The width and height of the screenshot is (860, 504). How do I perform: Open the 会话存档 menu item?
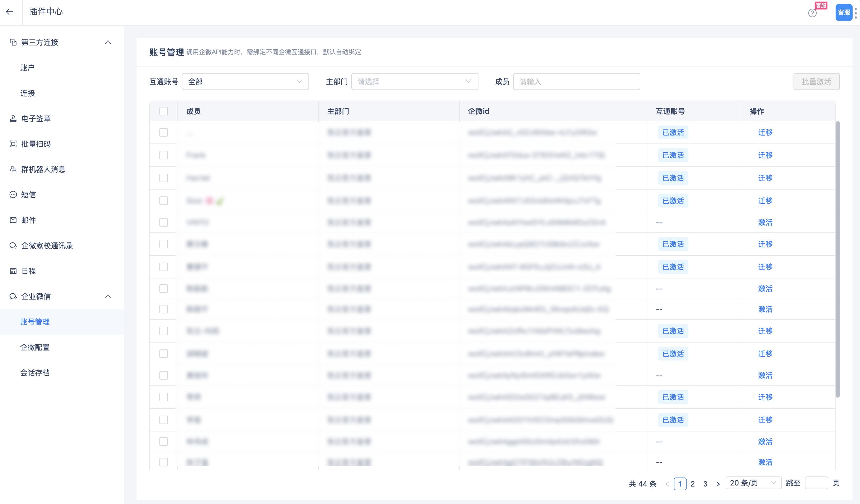pyautogui.click(x=35, y=373)
